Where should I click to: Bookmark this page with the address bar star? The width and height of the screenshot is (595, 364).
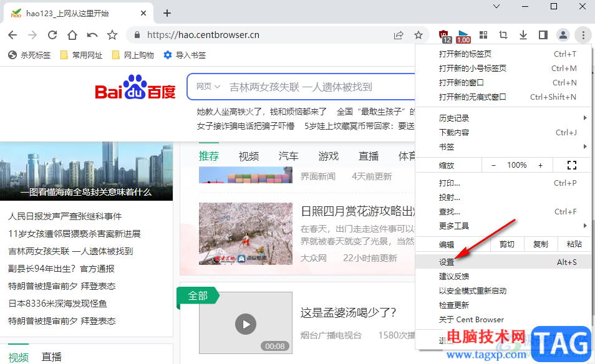[x=418, y=36]
